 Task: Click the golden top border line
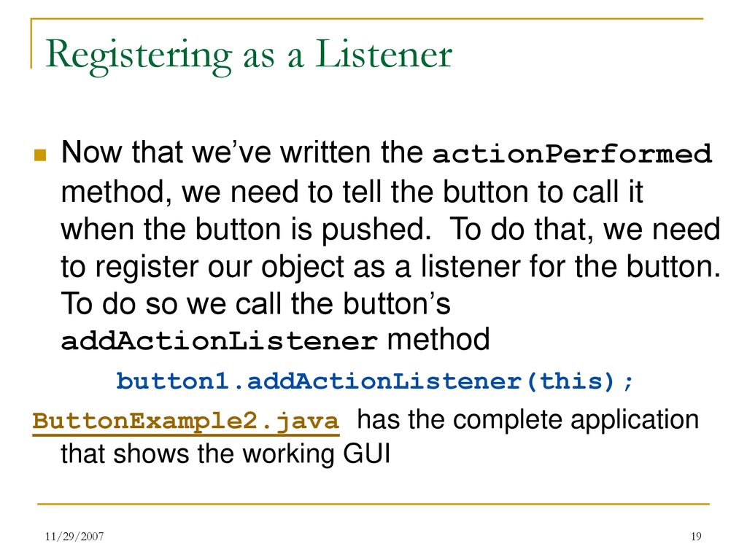point(367,19)
